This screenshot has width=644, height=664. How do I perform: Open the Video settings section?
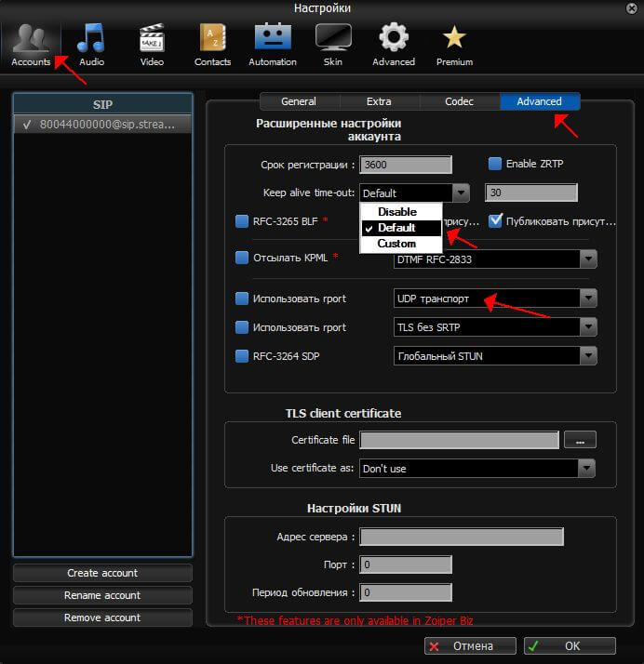[x=152, y=45]
